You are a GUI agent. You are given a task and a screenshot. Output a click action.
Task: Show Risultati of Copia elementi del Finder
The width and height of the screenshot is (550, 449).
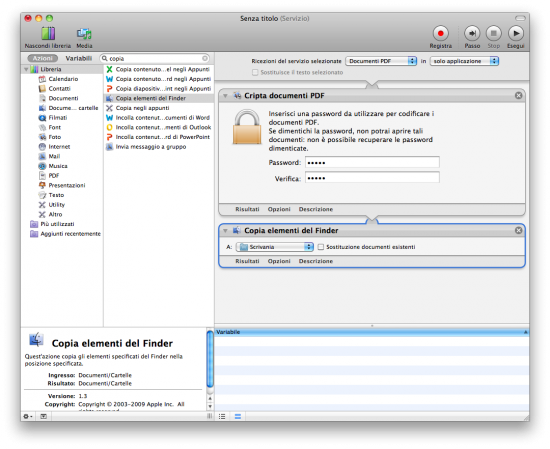(x=247, y=261)
